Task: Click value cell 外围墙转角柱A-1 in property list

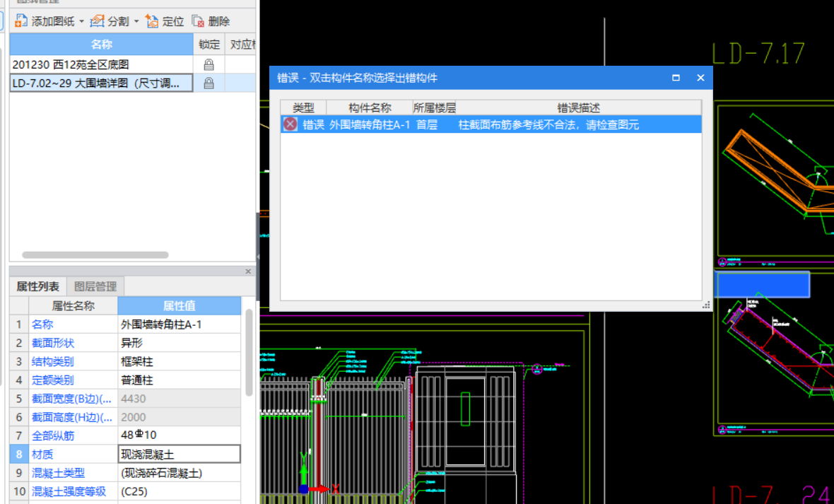Action: [180, 324]
